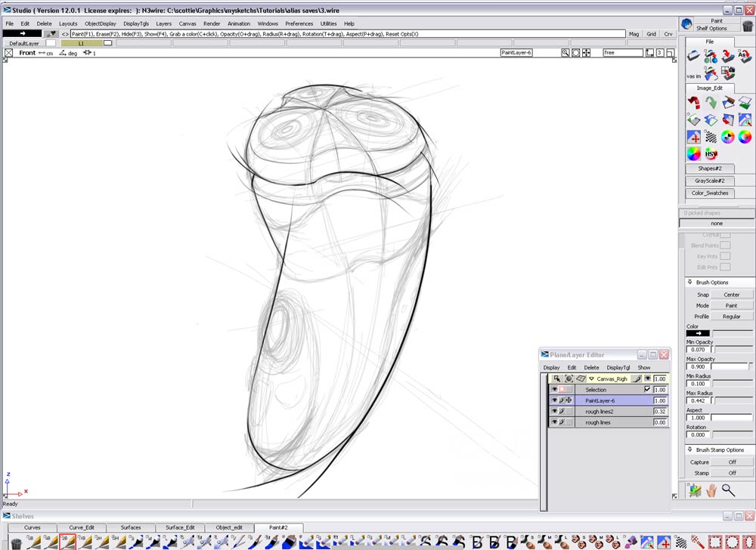Click the 0.32 opacity field for rough lines2

(660, 412)
